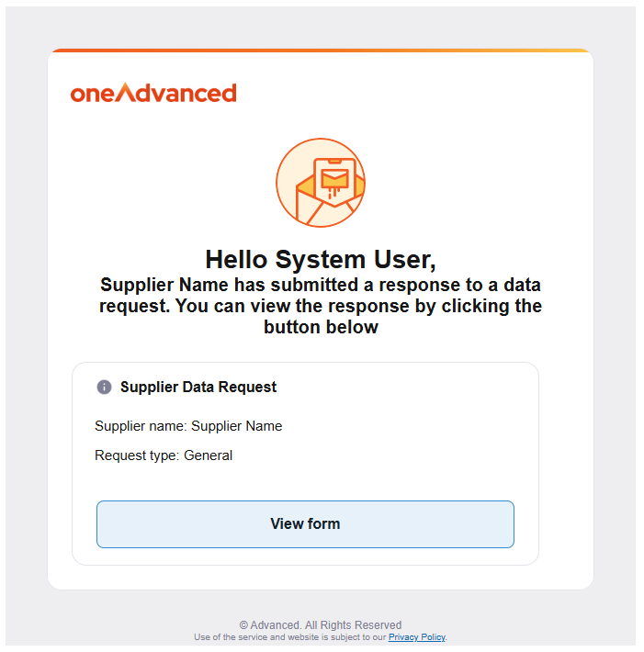This screenshot has height=652, width=644.
Task: Click the word 'one' in the logo
Action: [x=93, y=94]
